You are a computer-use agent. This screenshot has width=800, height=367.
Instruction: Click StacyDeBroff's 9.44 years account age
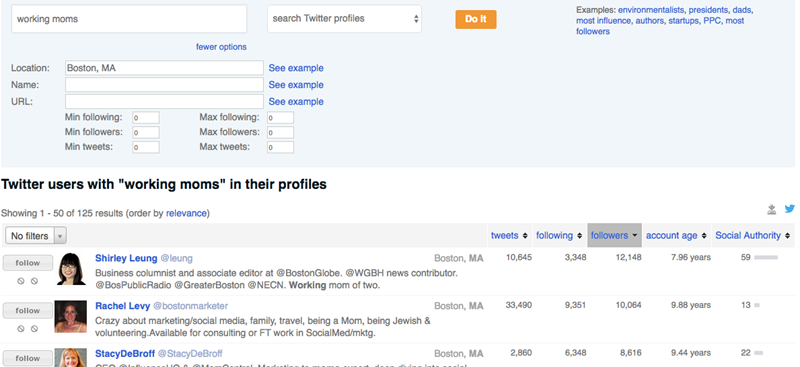coord(691,353)
